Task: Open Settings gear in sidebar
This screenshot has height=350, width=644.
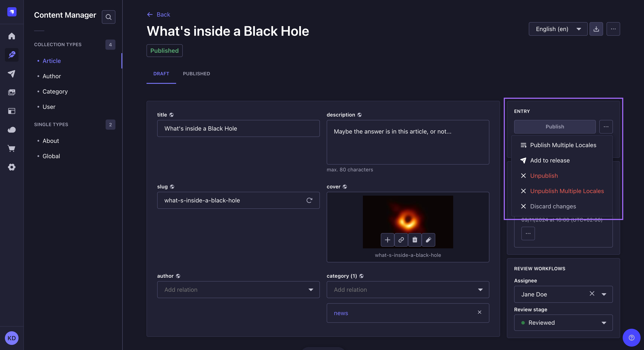Action: coord(11,167)
